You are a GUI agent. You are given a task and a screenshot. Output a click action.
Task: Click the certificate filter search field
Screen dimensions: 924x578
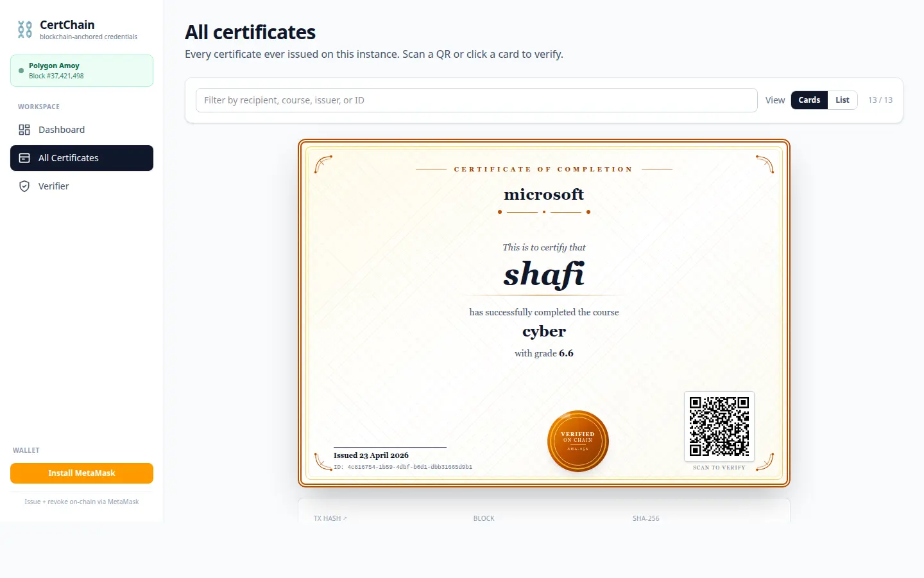coord(476,100)
